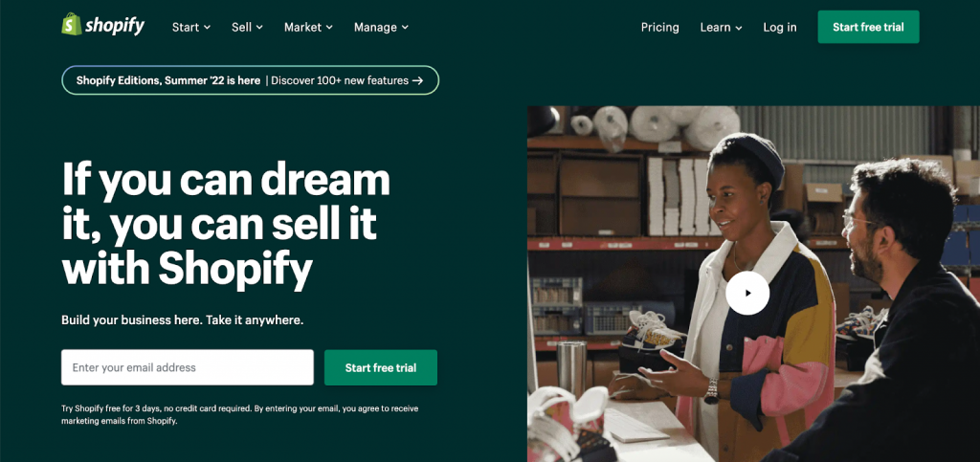Play the hero video with play button

[x=747, y=293]
